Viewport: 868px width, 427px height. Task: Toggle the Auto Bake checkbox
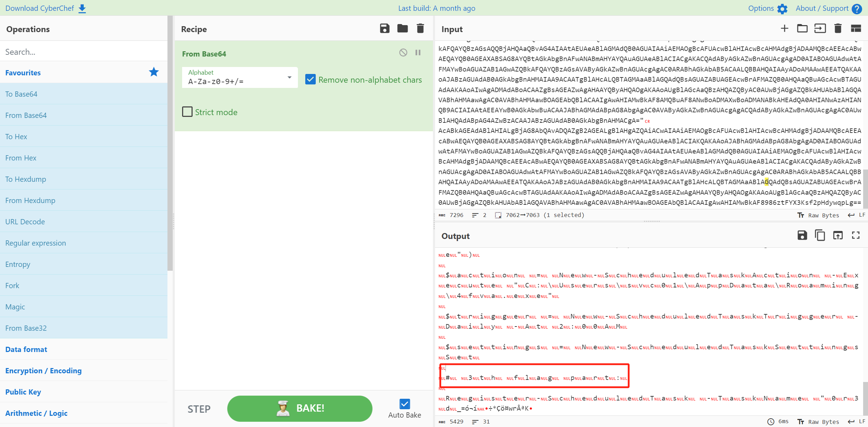tap(405, 404)
